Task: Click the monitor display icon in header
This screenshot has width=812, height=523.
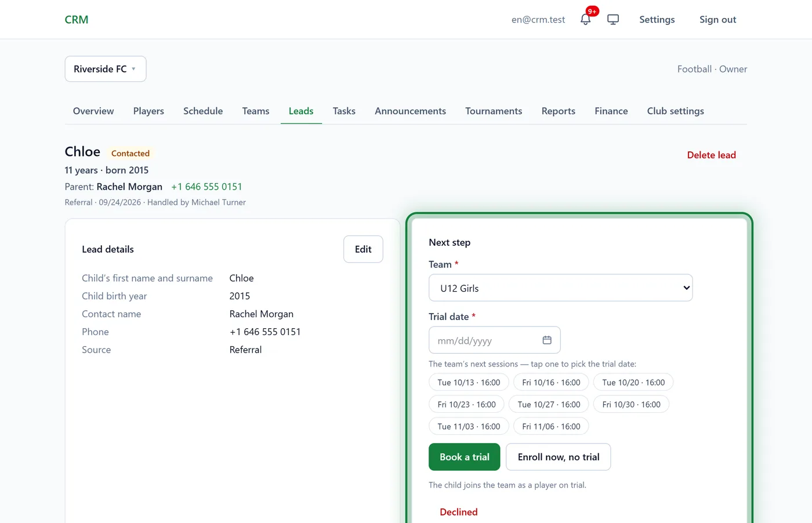Action: tap(613, 19)
